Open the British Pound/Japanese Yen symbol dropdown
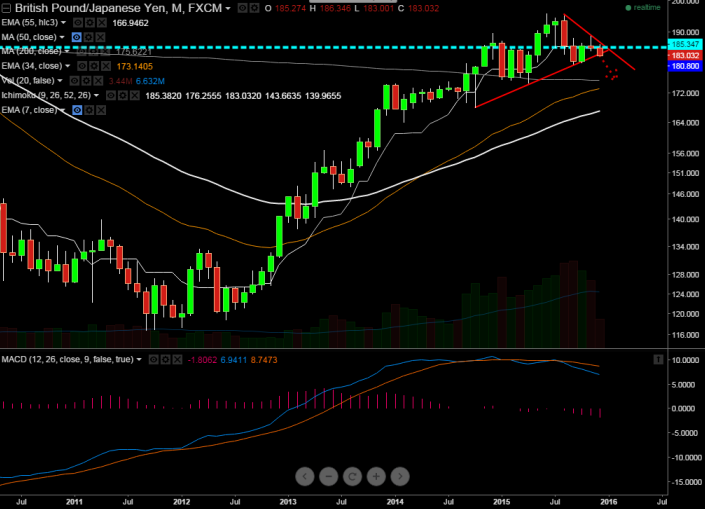This screenshot has height=509, width=705. click(x=228, y=9)
